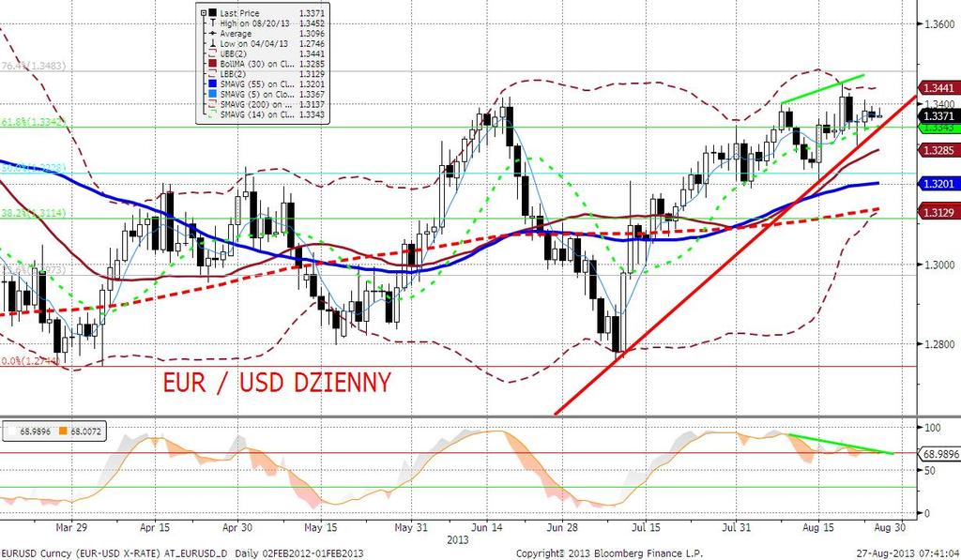This screenshot has height=560, width=961.
Task: Click the Apr 15 date label
Action: (155, 527)
